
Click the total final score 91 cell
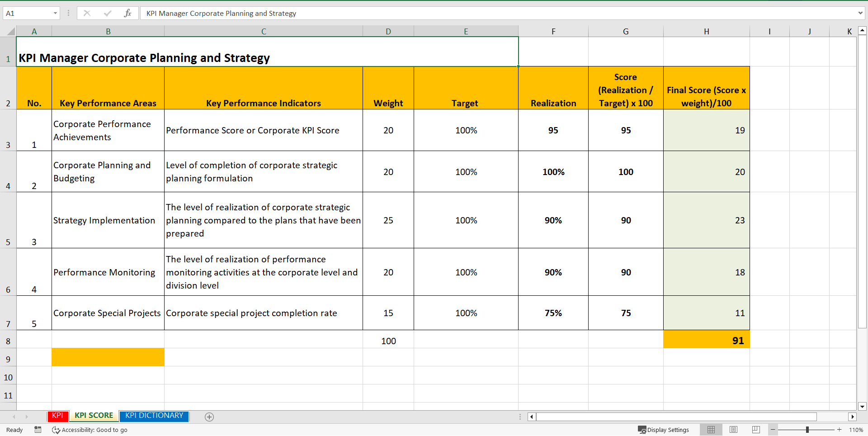[707, 340]
